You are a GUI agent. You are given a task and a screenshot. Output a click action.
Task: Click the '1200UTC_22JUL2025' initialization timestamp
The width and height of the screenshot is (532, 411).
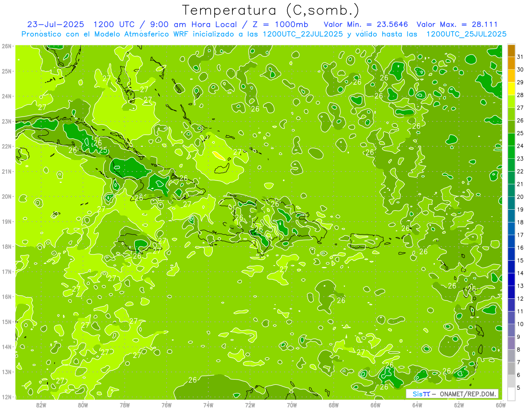point(303,34)
